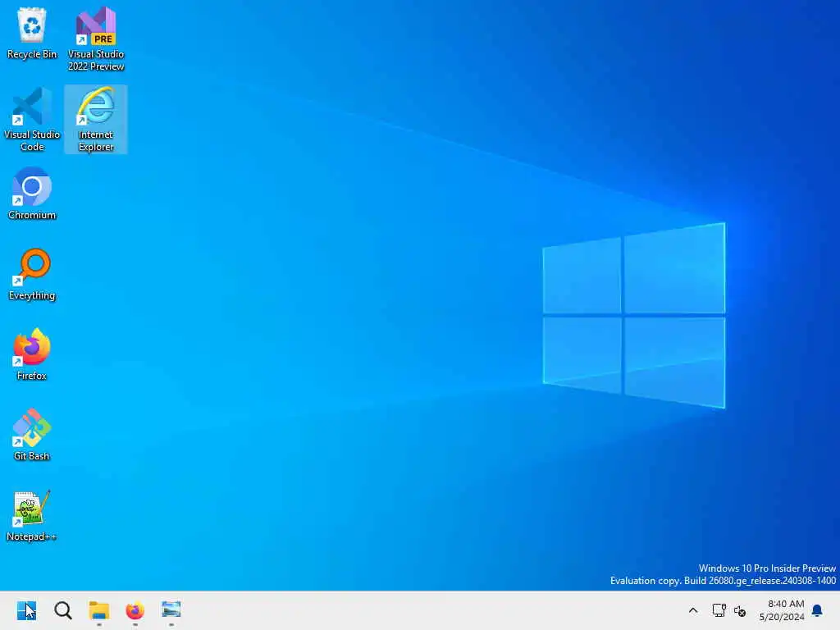
Task: Select the Firefox desktop shortcut
Action: coord(32,354)
